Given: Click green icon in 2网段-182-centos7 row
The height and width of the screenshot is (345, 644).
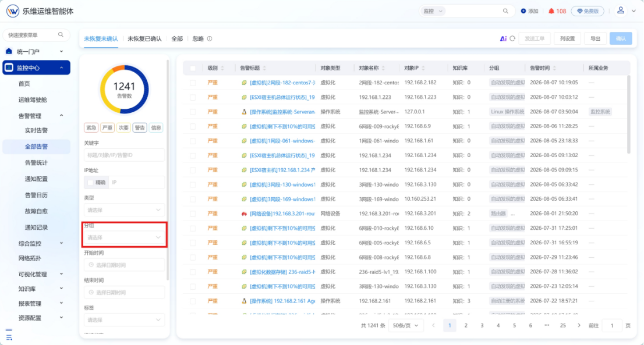Looking at the screenshot, I should pyautogui.click(x=244, y=83).
